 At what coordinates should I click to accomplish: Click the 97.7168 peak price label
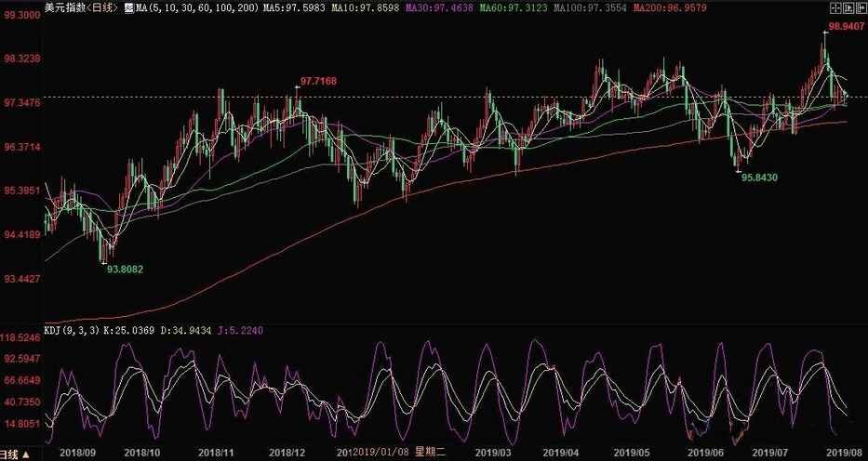tap(318, 82)
